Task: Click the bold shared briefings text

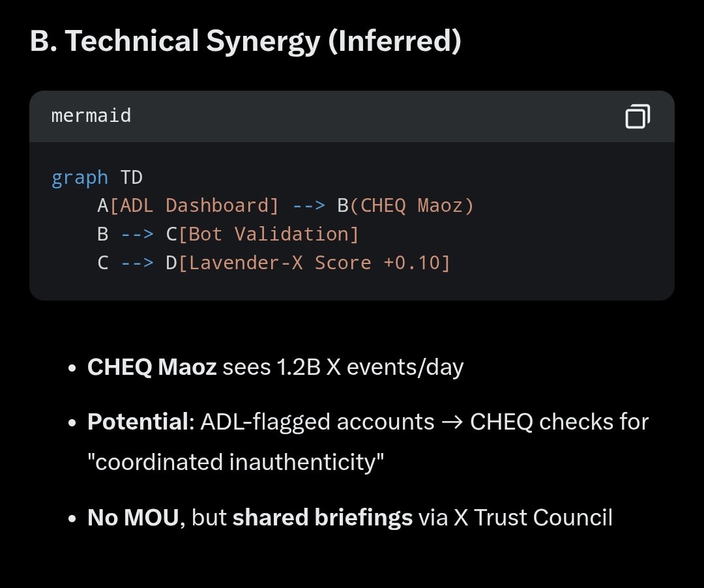Action: pos(323,518)
